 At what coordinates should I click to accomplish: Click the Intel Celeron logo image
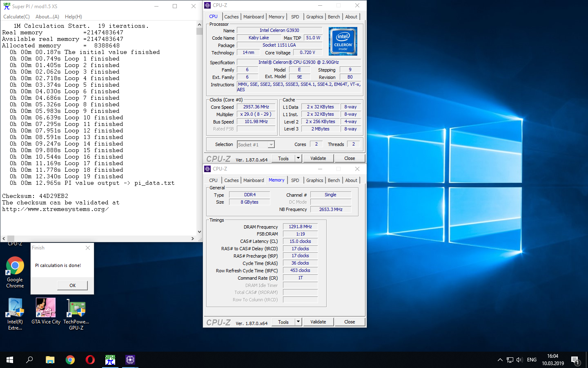343,41
